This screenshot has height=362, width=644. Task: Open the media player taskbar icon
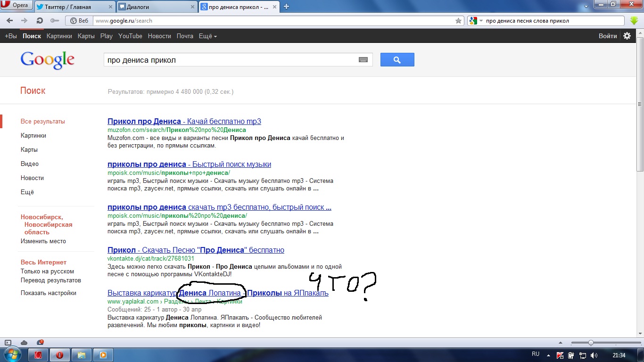click(103, 354)
